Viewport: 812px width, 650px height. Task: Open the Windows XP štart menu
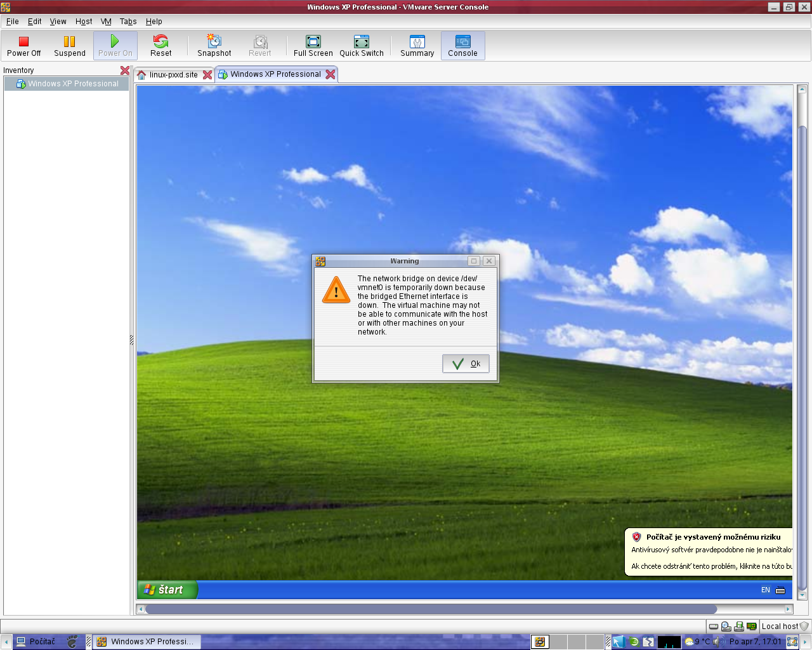[x=167, y=590]
